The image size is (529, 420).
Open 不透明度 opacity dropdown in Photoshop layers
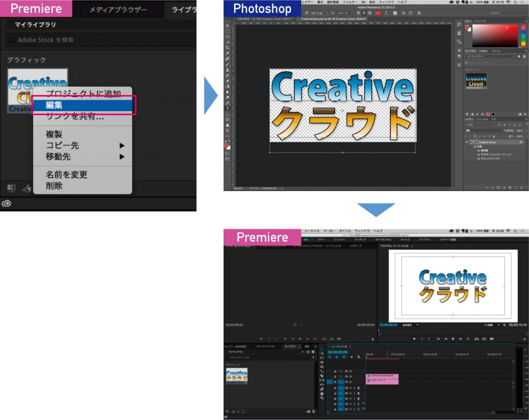[526, 131]
